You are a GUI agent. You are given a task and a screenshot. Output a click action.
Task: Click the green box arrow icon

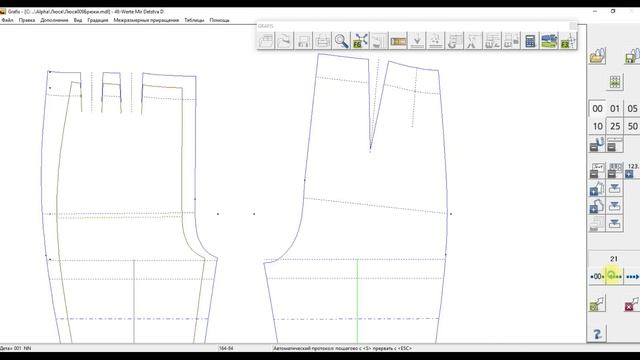point(598,304)
